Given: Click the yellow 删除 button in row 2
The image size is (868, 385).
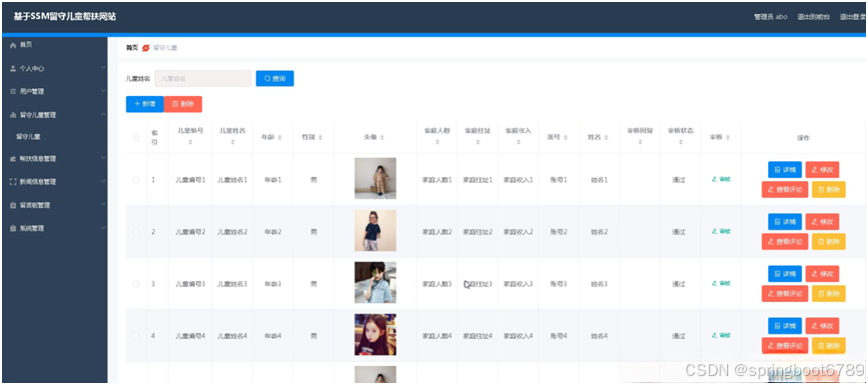Looking at the screenshot, I should (829, 242).
